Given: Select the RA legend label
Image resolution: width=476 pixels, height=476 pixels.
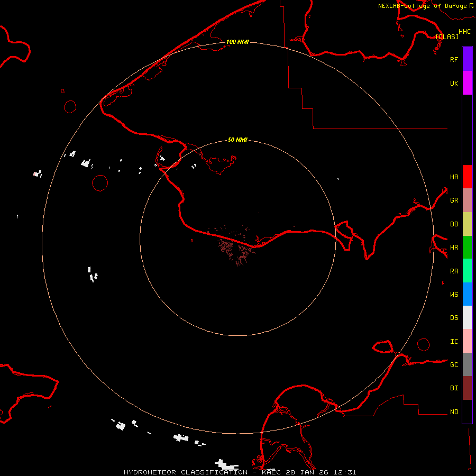Looking at the screenshot, I should point(454,271).
